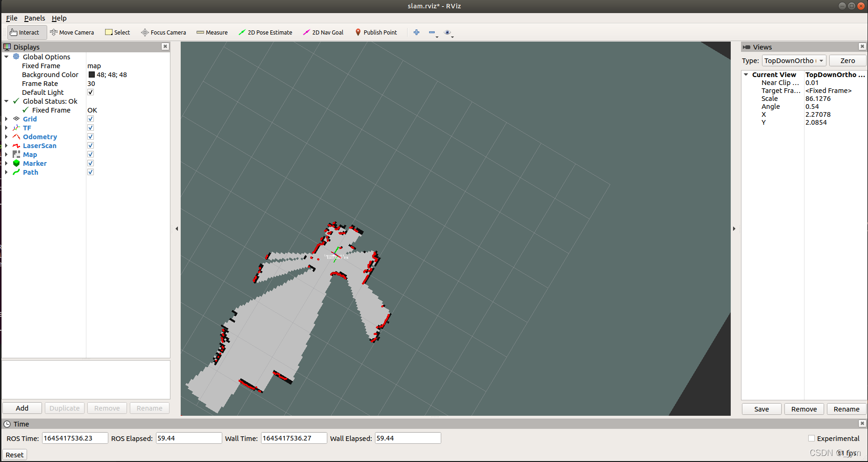Click the Displays panel monitor icon

coord(7,47)
